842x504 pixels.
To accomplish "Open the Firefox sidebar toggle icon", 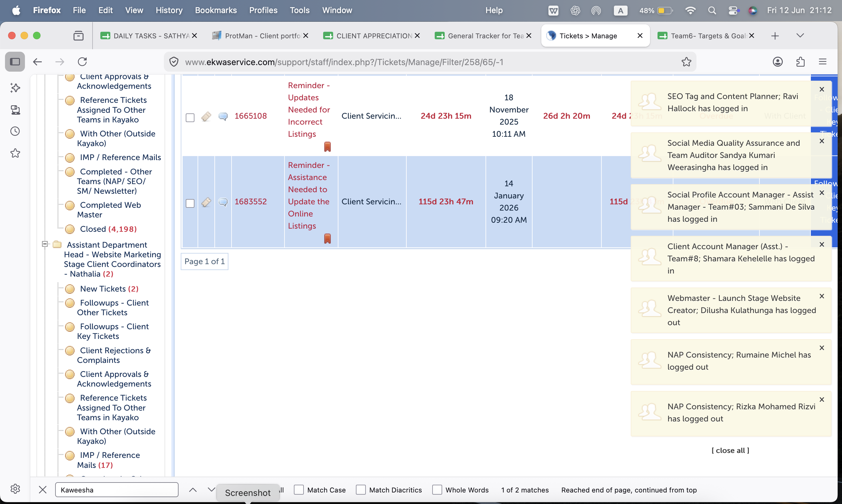I will pos(15,62).
